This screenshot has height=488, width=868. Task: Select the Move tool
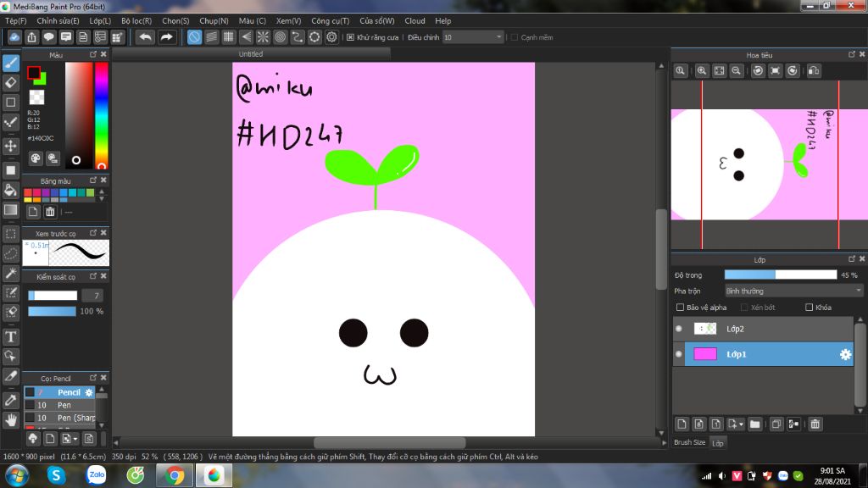click(x=11, y=146)
